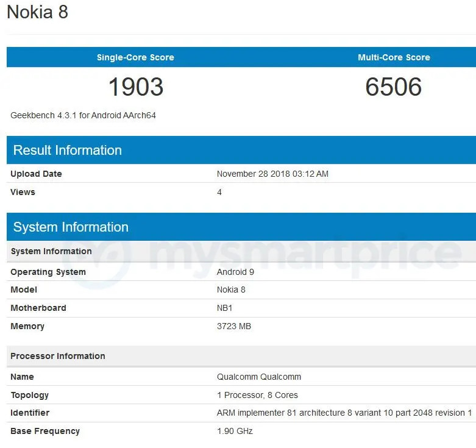Image resolution: width=476 pixels, height=448 pixels.
Task: Select the Android 9 value
Action: click(235, 272)
